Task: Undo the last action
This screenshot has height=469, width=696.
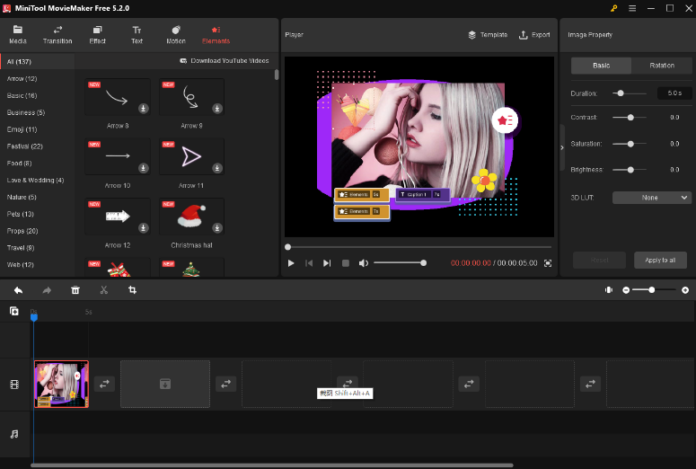Action: [18, 290]
